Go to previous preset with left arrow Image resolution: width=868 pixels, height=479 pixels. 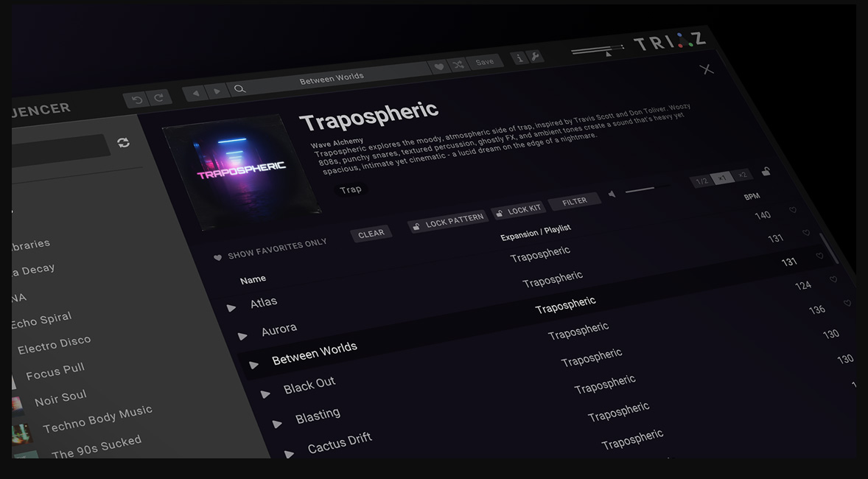pyautogui.click(x=195, y=93)
